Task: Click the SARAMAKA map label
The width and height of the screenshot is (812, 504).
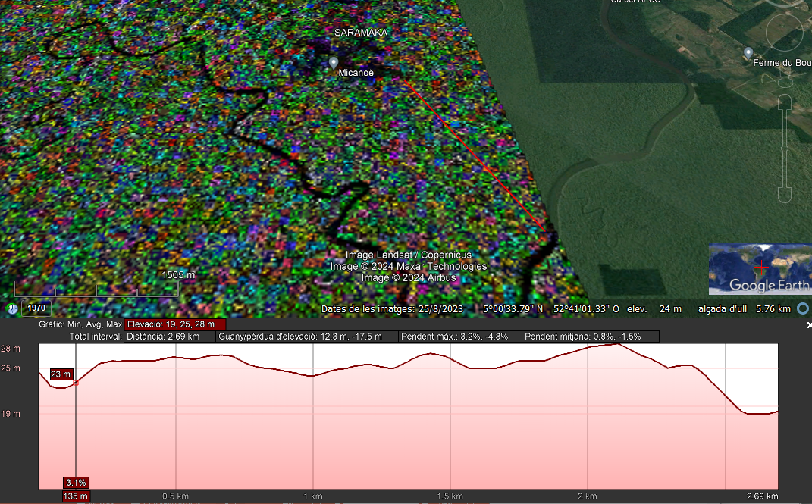Action: click(361, 33)
